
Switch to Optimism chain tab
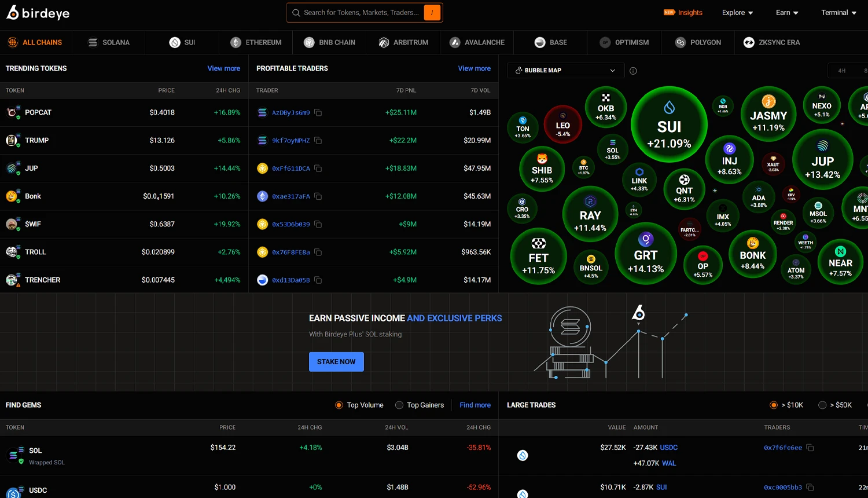point(624,42)
